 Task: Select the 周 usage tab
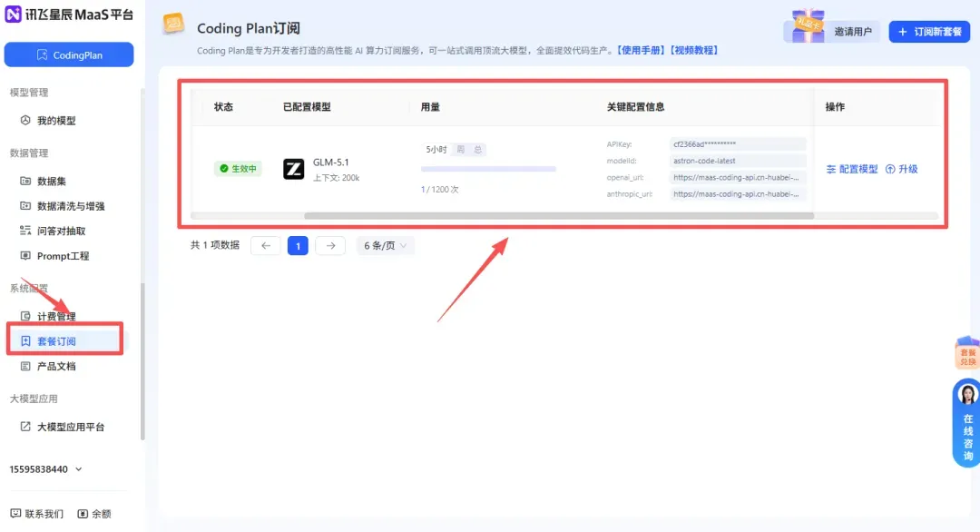click(461, 150)
